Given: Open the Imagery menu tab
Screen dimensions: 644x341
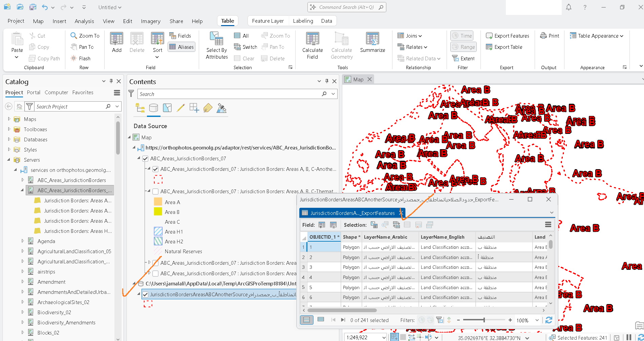Looking at the screenshot, I should pos(150,21).
